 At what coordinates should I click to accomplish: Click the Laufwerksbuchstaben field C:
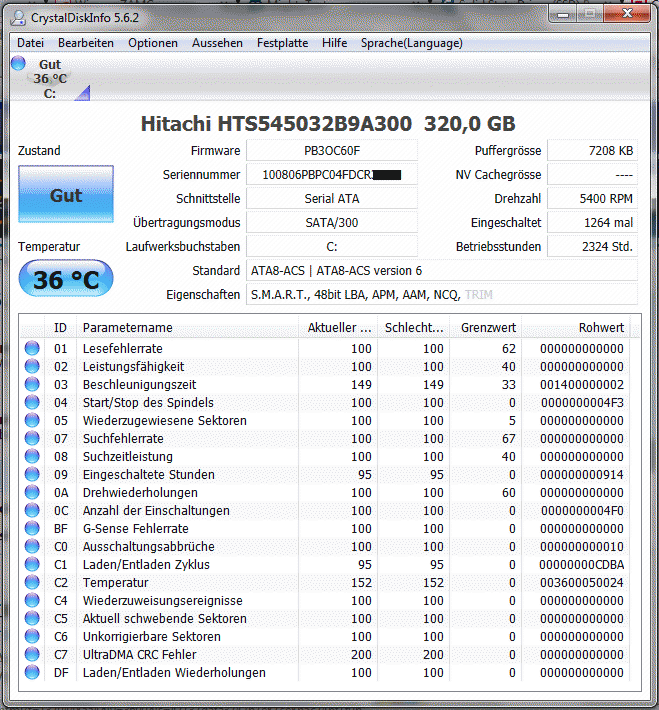point(332,247)
